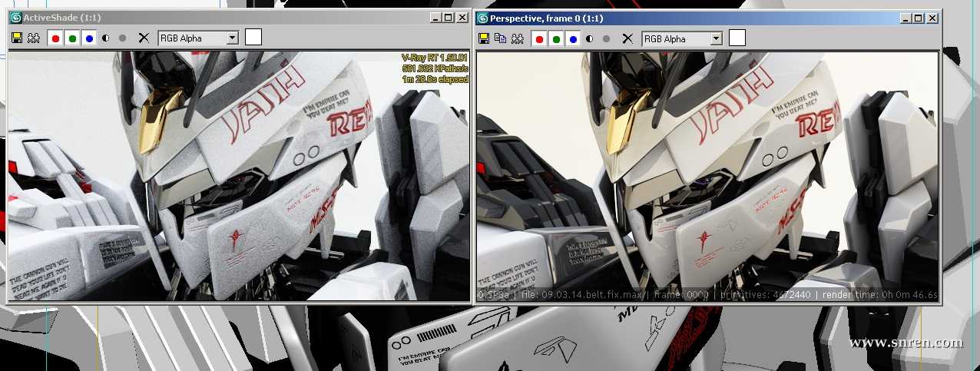Click the white color swatch in Perspective window

pos(737,38)
